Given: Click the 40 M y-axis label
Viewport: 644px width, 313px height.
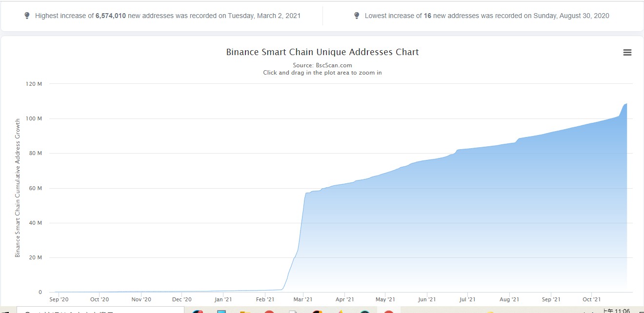Looking at the screenshot, I should [36, 223].
